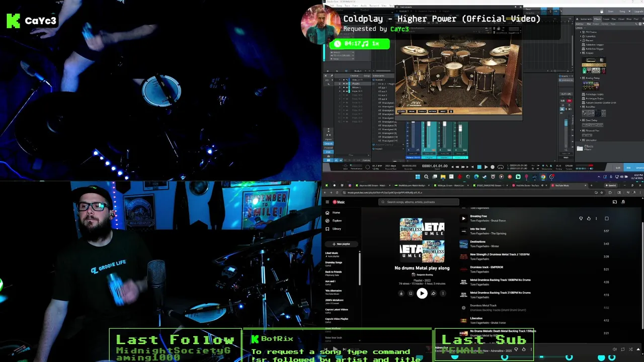Switch to the BILBO_SWAGGINS Stream tab
The width and height of the screenshot is (644, 362).
(x=490, y=186)
